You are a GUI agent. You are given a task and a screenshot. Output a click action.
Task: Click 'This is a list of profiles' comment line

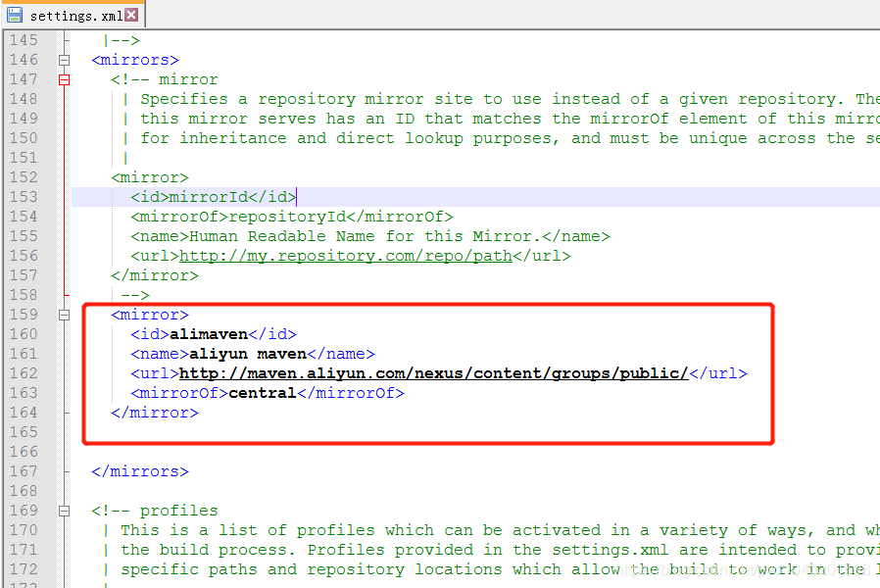[x=491, y=530]
